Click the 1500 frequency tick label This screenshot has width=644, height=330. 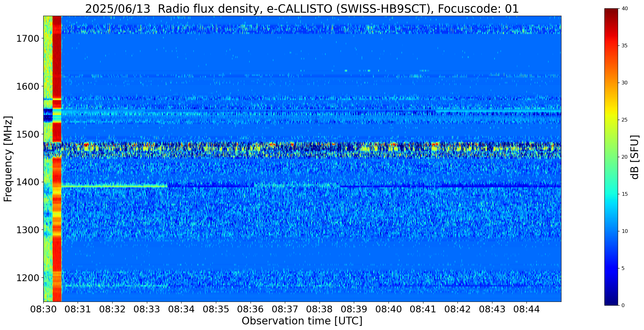(28, 134)
